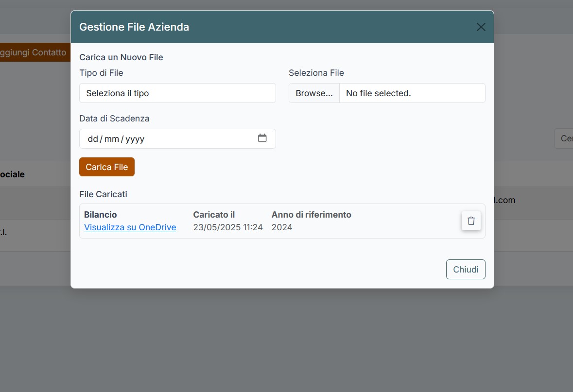Screen dimensions: 573x392
Task: Click the 'No file selected.' field
Action: point(412,93)
